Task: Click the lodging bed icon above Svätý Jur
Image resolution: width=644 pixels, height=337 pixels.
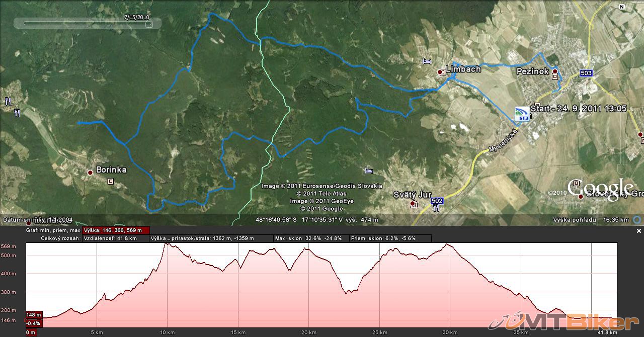Action: (x=369, y=171)
